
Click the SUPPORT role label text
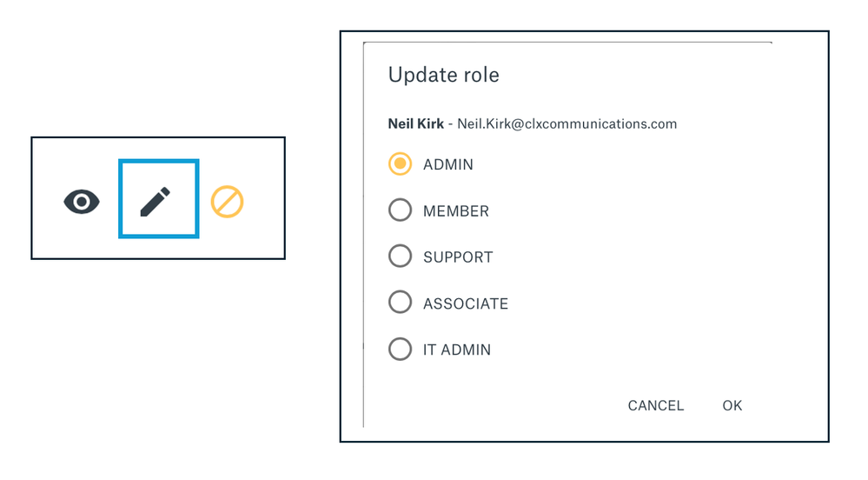click(458, 257)
